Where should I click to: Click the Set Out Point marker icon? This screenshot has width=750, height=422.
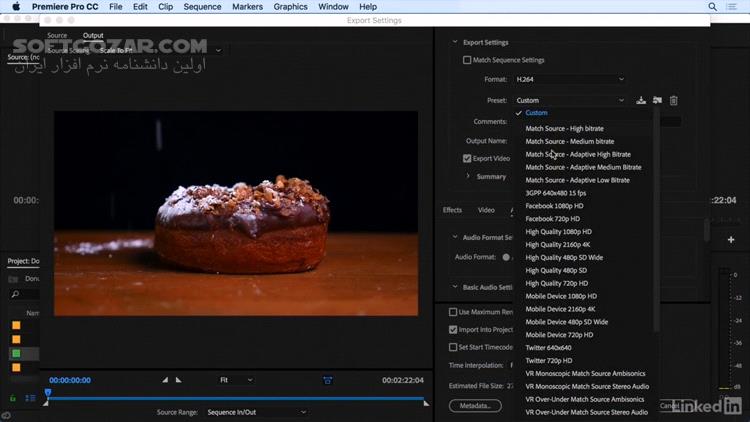[178, 380]
